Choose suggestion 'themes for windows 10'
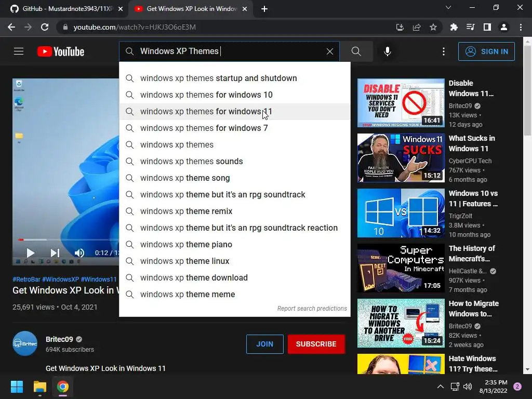The image size is (532, 399). pyautogui.click(x=234, y=95)
